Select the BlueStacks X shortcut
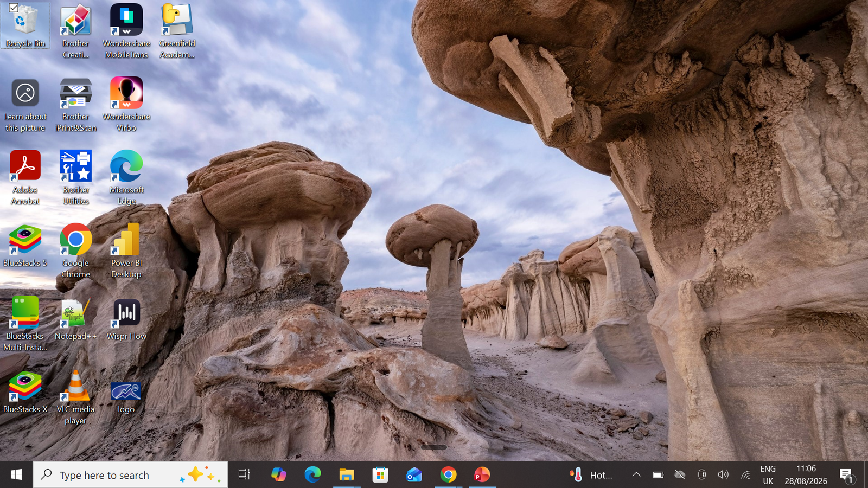This screenshot has width=868, height=488. [25, 392]
